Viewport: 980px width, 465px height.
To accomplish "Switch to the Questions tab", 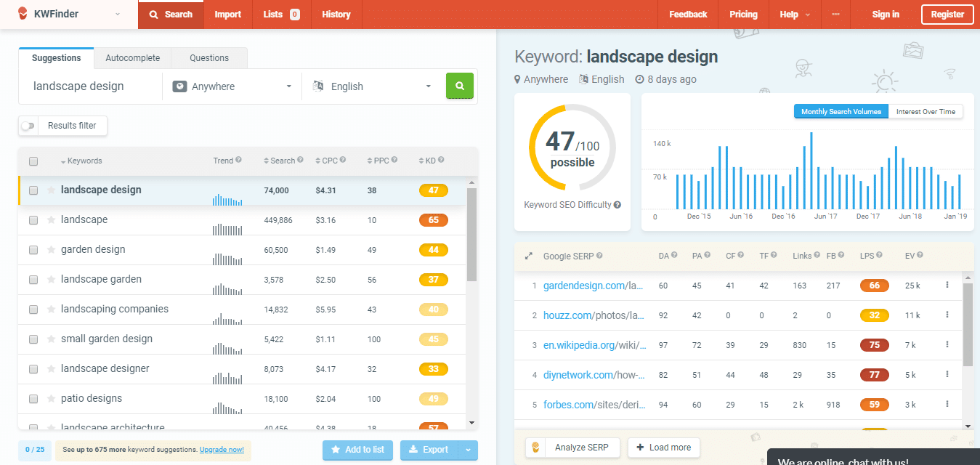I will 209,58.
